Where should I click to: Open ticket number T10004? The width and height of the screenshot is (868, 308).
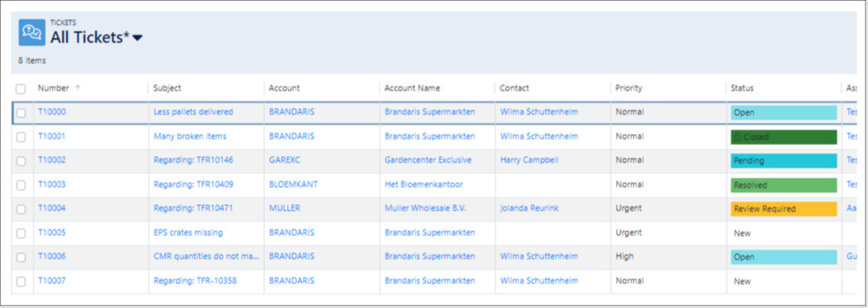(x=52, y=209)
